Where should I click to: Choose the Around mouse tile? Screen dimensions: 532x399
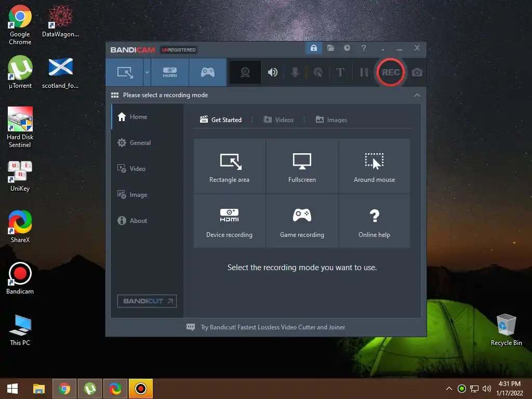(374, 166)
